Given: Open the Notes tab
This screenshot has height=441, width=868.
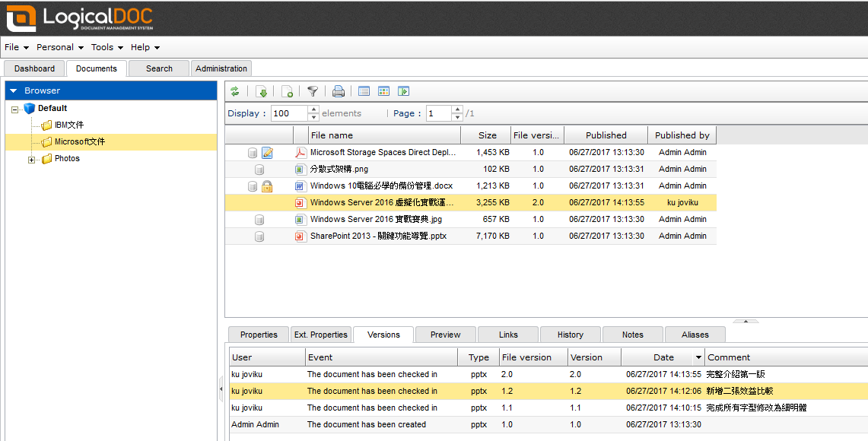Looking at the screenshot, I should (x=633, y=335).
